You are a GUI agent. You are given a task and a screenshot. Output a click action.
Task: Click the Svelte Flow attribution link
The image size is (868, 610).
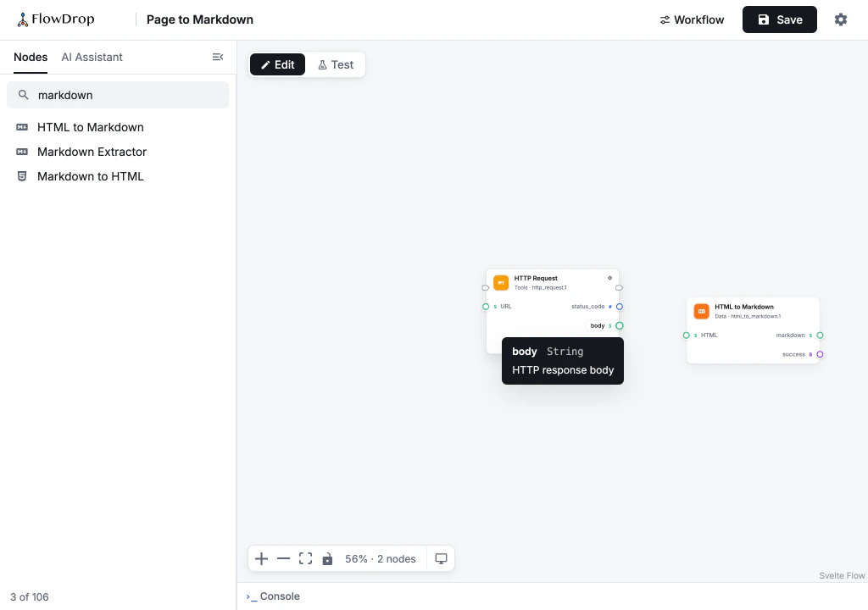842,575
